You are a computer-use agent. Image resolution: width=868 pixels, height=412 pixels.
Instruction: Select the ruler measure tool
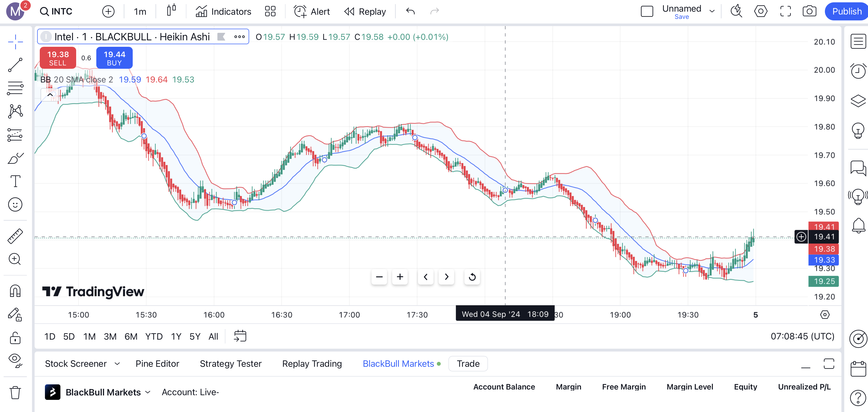(15, 236)
